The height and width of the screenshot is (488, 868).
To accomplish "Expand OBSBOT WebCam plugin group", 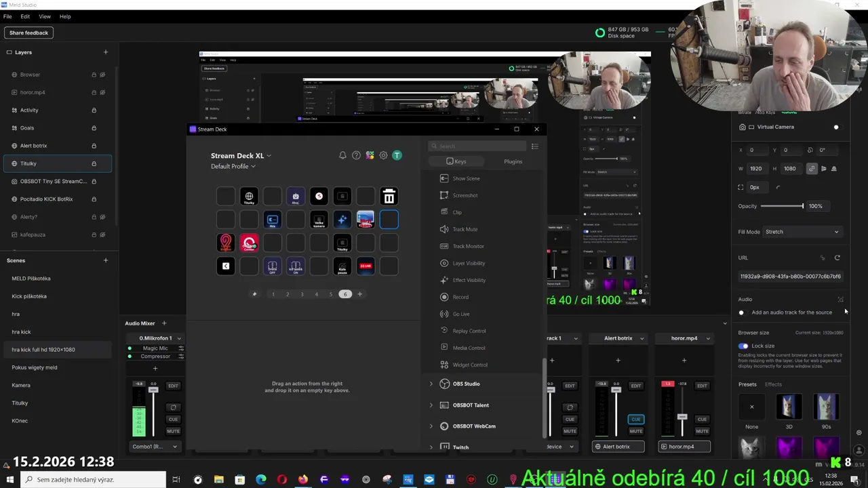I will (x=431, y=426).
